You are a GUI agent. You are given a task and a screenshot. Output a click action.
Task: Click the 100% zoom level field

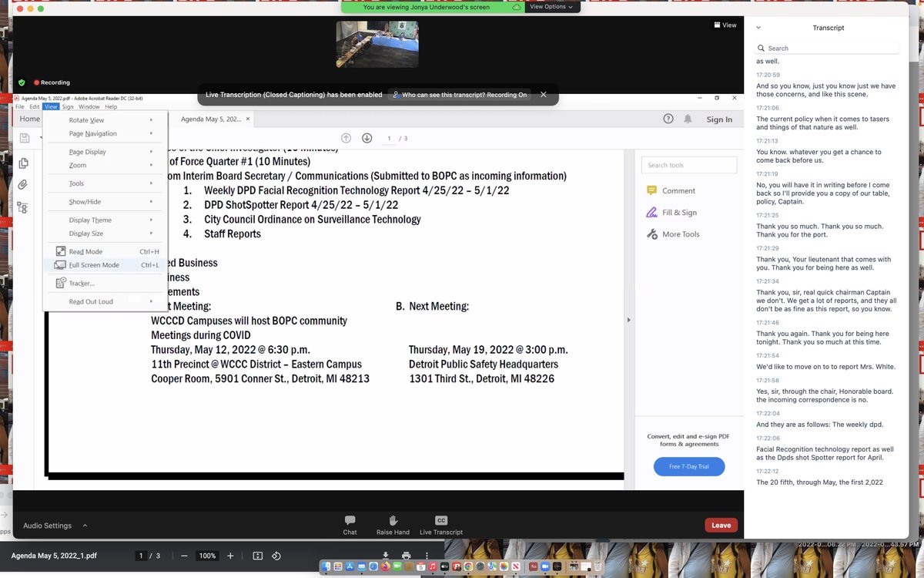pos(207,556)
